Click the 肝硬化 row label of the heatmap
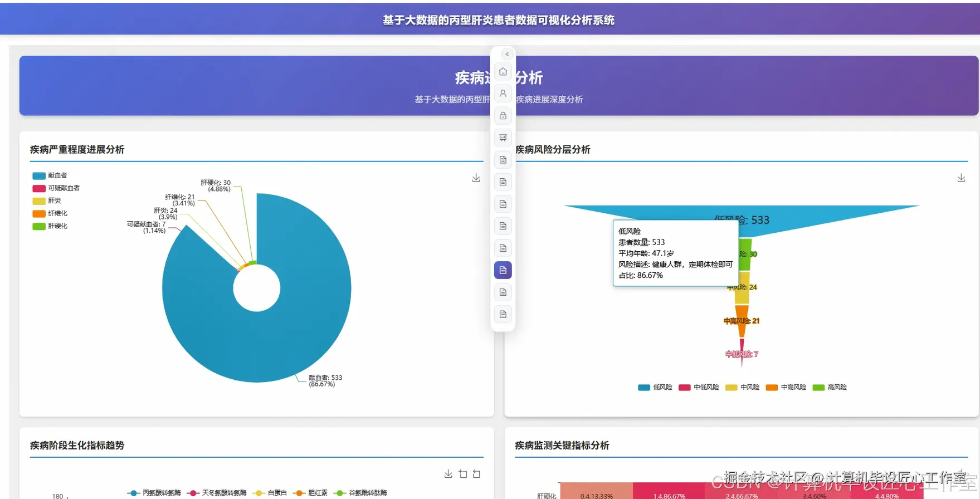 (547, 496)
